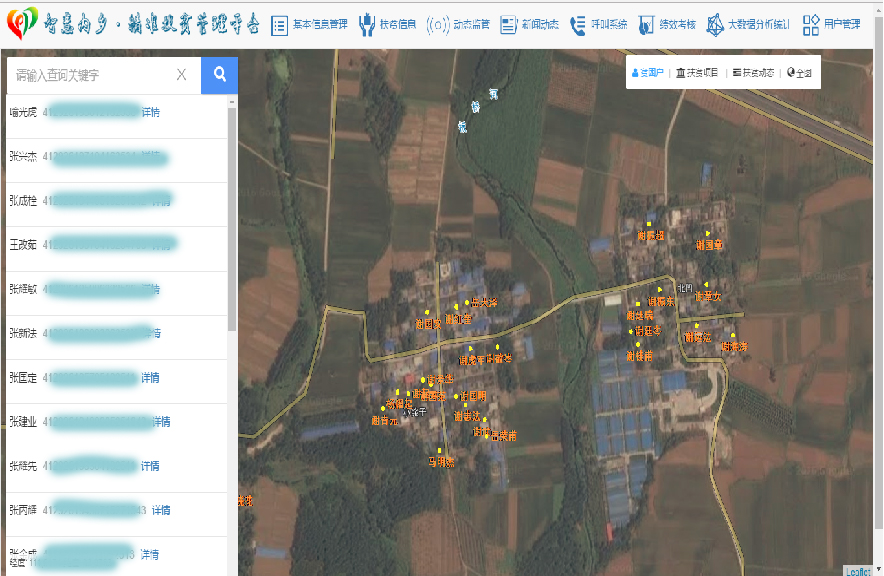Switch map layer to 扶贫项目
The image size is (884, 576).
pyautogui.click(x=697, y=73)
